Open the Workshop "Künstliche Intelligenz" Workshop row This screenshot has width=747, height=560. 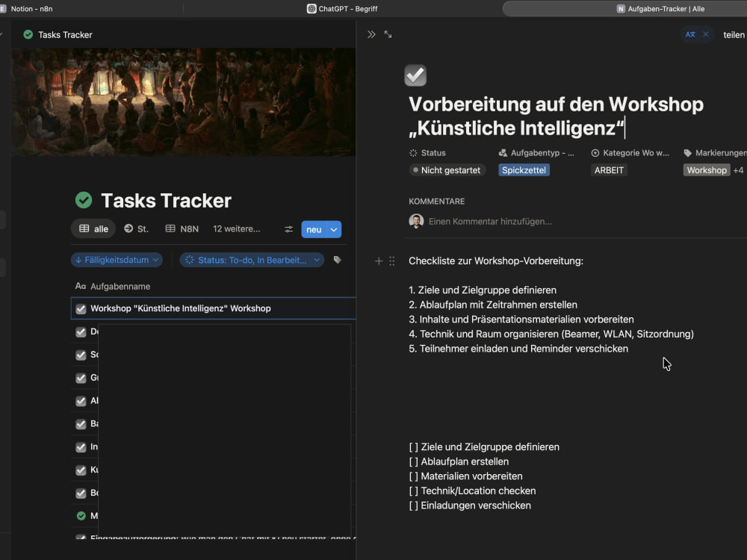(x=213, y=308)
